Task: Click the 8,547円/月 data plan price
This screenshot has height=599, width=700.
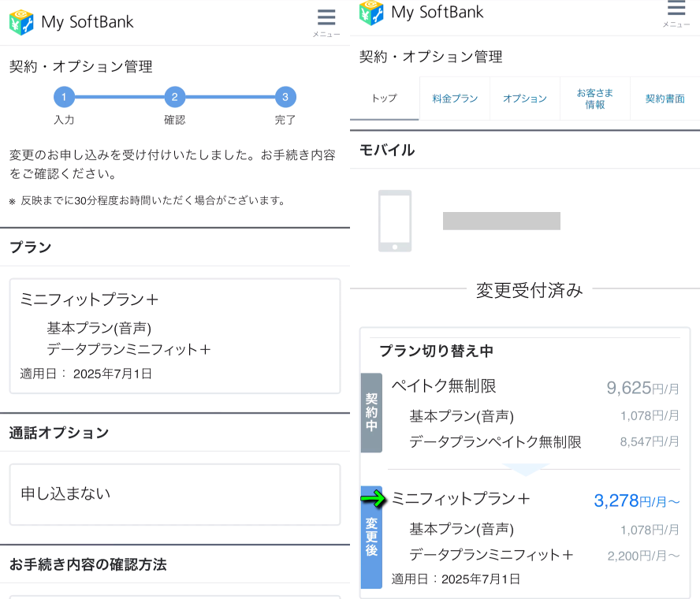Action: click(650, 442)
